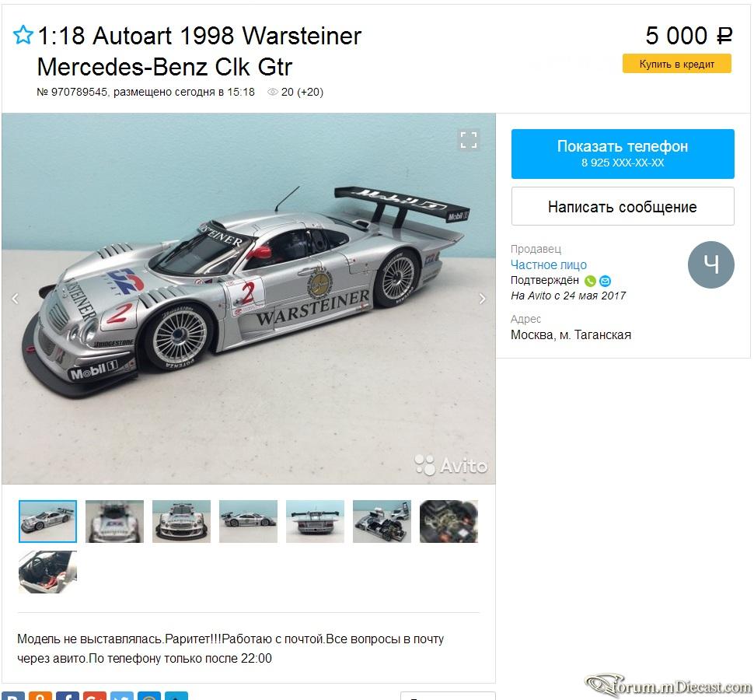Select last thumbnail showing interior
754x700 pixels.
click(x=47, y=572)
